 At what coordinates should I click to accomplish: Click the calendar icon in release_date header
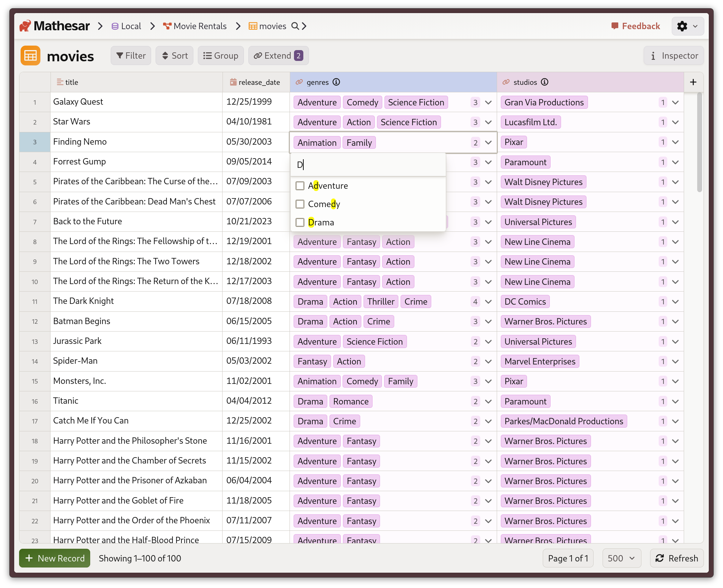coord(233,82)
